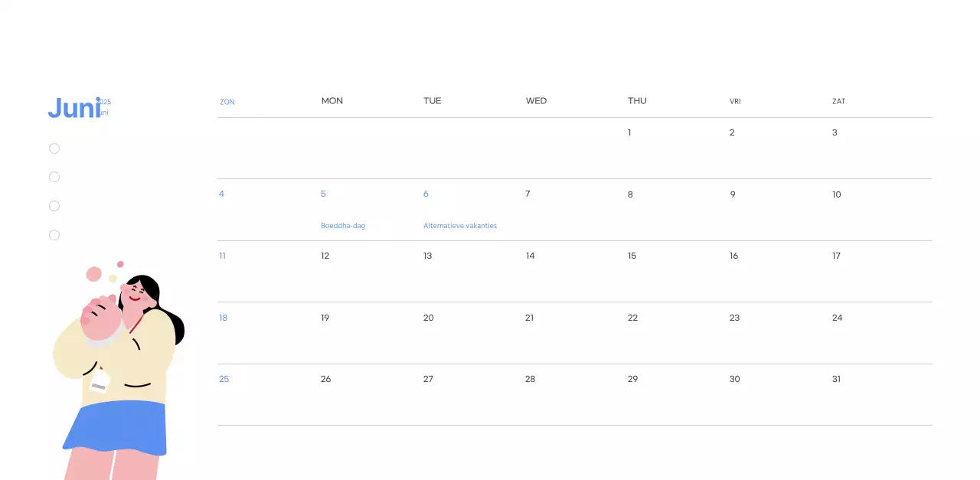980x480 pixels.
Task: Click the Juni month title
Action: coord(74,108)
